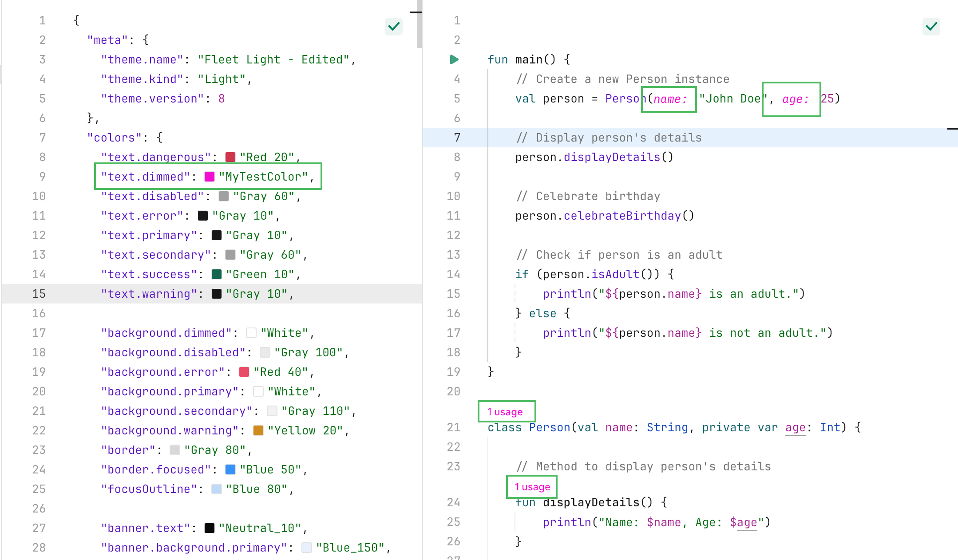Click println on the "is not an adult" line

567,333
